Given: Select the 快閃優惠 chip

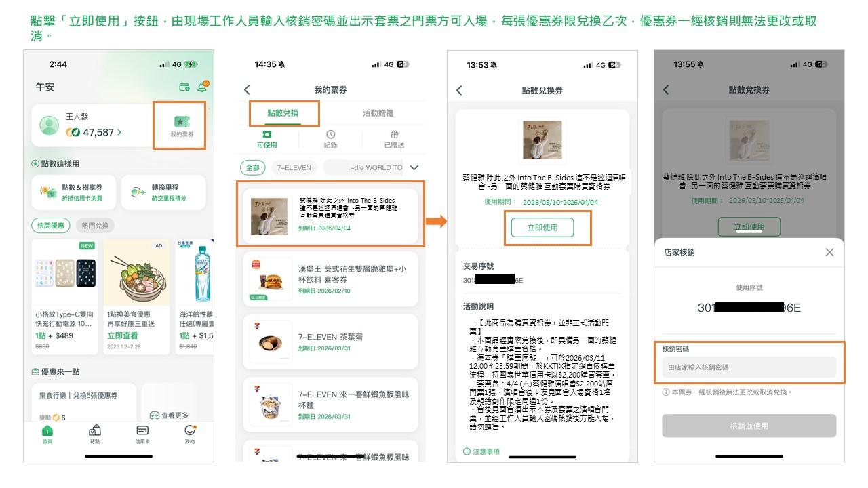Looking at the screenshot, I should pos(51,225).
